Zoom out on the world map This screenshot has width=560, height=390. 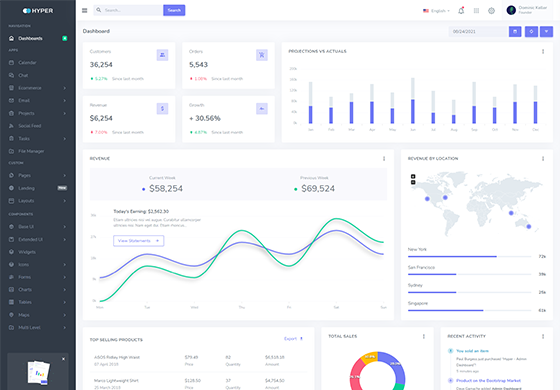click(413, 182)
